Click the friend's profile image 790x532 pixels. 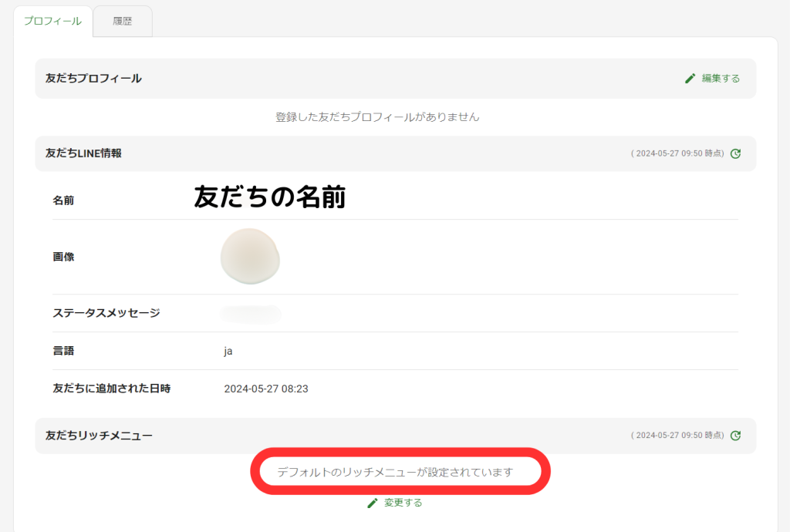(249, 257)
